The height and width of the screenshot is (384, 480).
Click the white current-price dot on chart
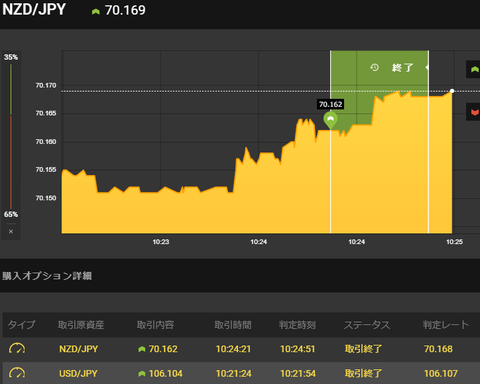[452, 91]
